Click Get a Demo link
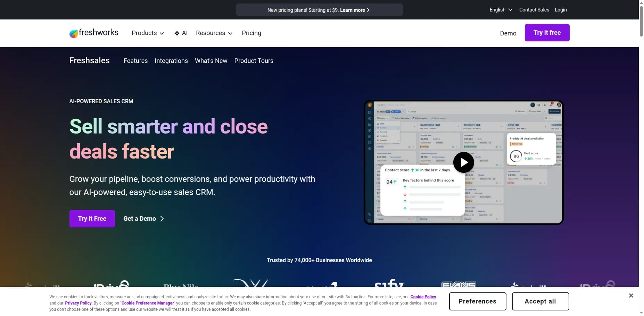This screenshot has height=316, width=644. (143, 219)
